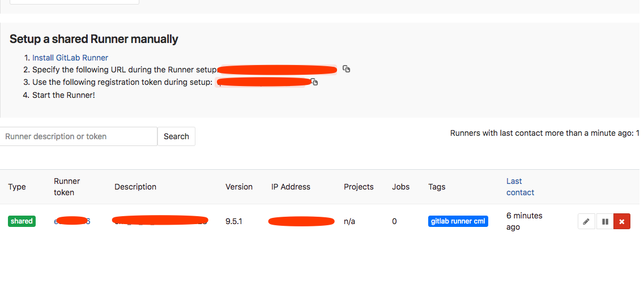This screenshot has width=644, height=292.
Task: Click the Projects column header
Action: coord(359,187)
